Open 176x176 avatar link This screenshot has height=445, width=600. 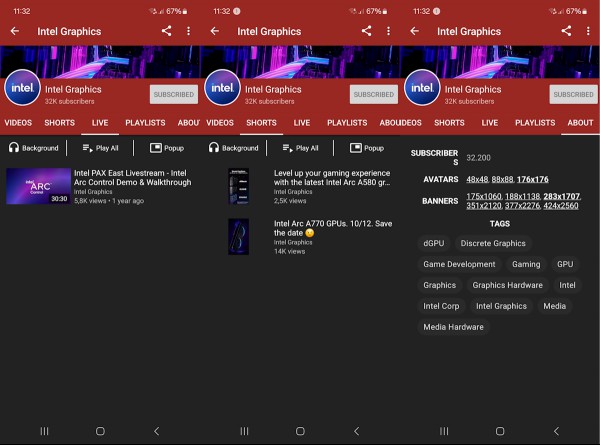[533, 179]
